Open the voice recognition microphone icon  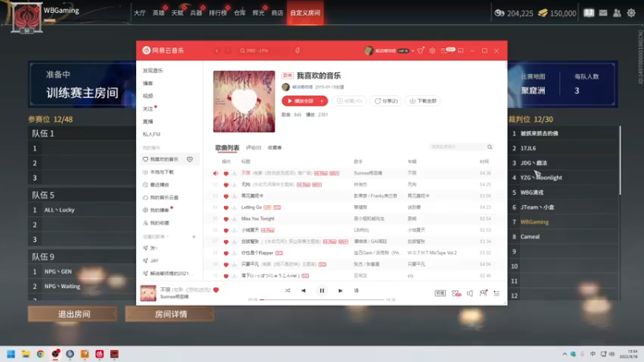(x=297, y=51)
